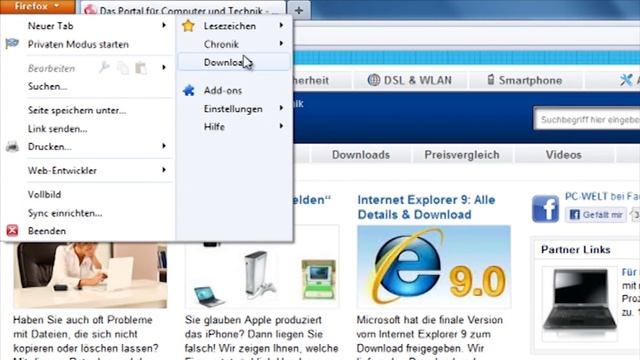The image size is (640, 360).
Task: Expand the Lesezeichen submenu arrow
Action: point(281,25)
